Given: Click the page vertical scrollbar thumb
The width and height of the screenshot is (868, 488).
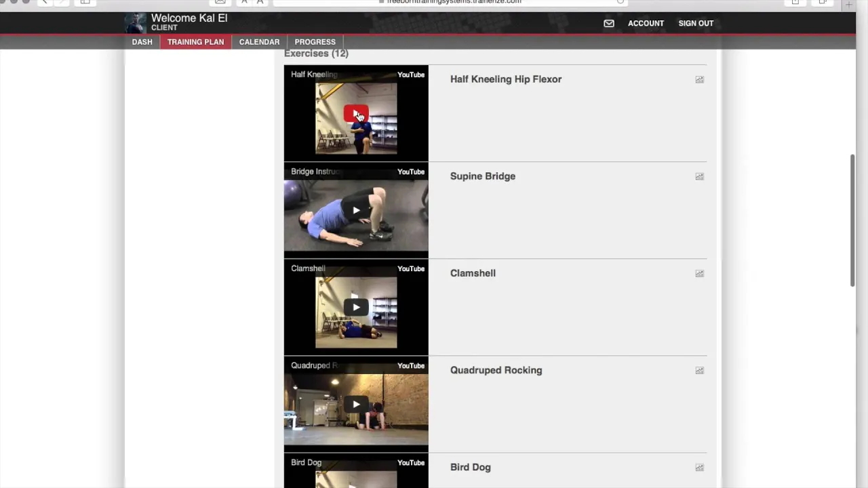Looking at the screenshot, I should pos(852,220).
